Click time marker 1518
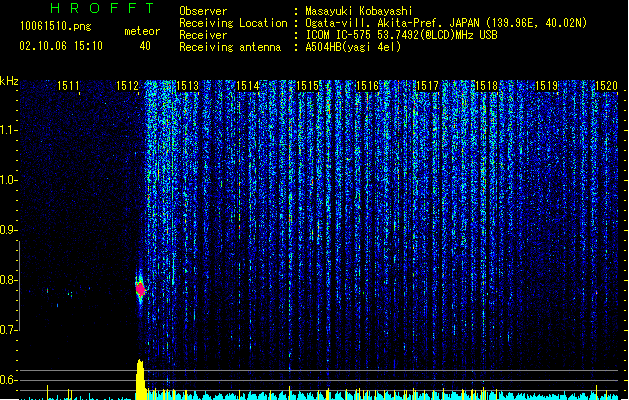The image size is (629, 400). (x=487, y=85)
